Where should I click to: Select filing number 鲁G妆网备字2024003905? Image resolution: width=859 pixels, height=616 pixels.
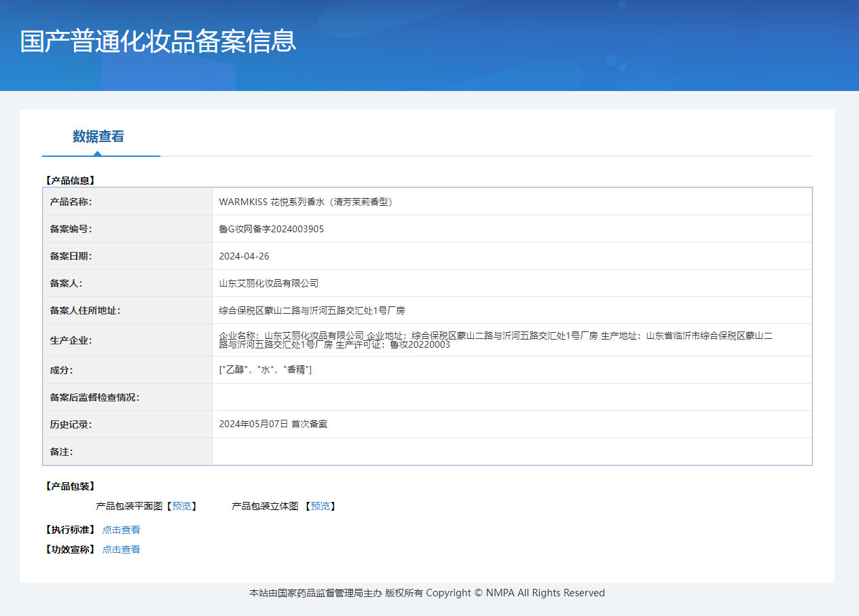272,229
